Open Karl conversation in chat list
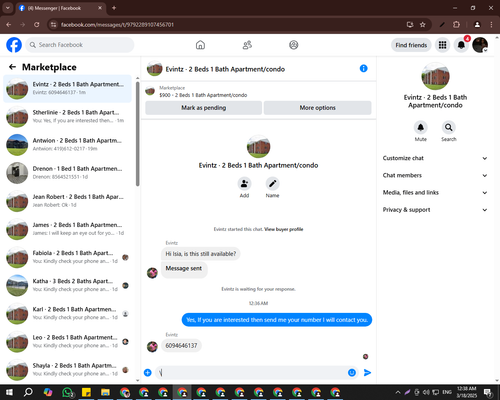 pos(67,314)
